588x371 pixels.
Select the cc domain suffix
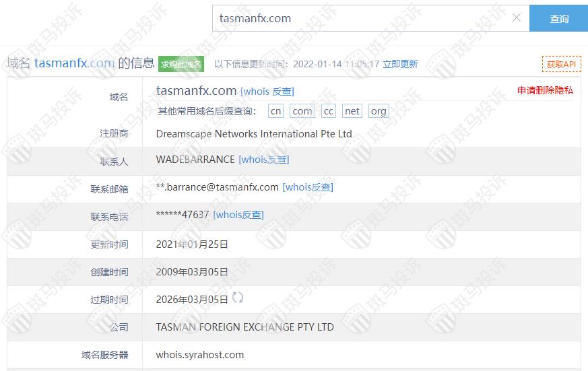coord(329,111)
